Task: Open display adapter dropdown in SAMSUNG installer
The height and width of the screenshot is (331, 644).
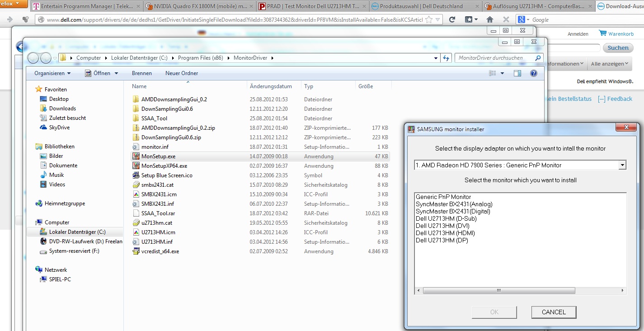Action: (623, 165)
